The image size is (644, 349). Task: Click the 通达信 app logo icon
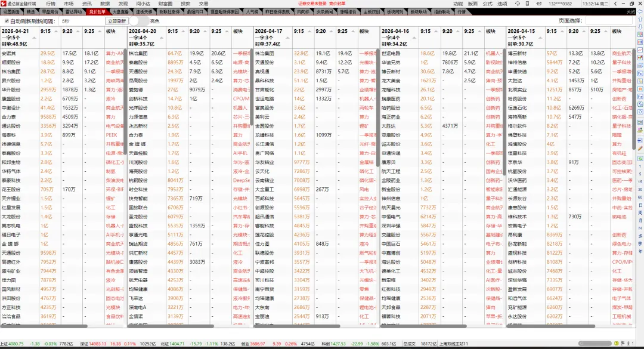4,4
